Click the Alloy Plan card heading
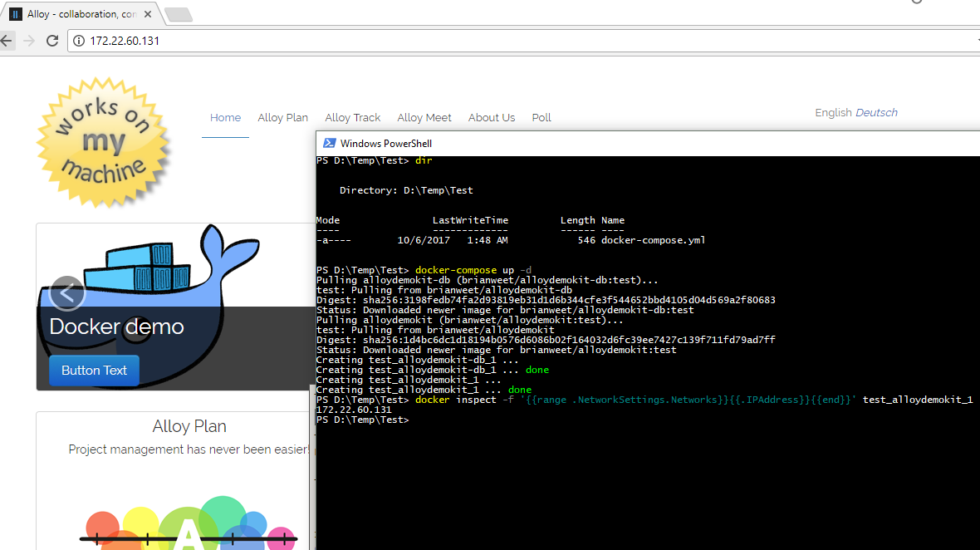 pyautogui.click(x=189, y=426)
